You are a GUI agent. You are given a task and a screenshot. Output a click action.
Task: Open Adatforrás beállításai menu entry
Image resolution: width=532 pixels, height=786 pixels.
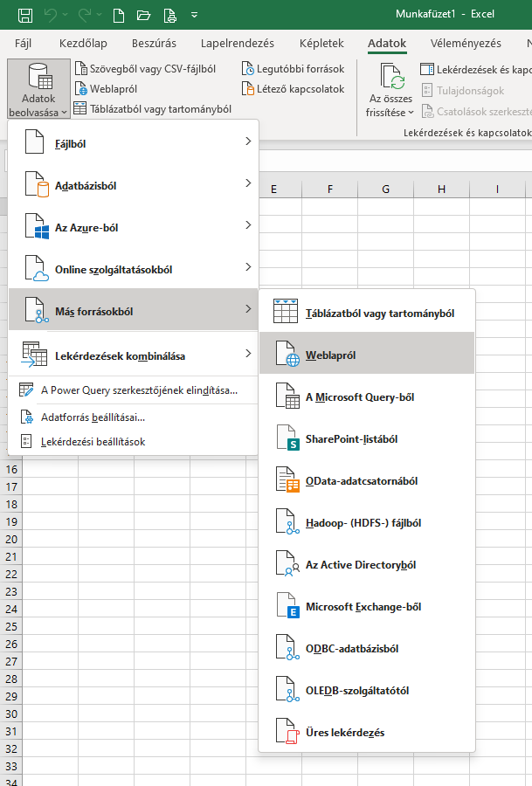pos(134,417)
